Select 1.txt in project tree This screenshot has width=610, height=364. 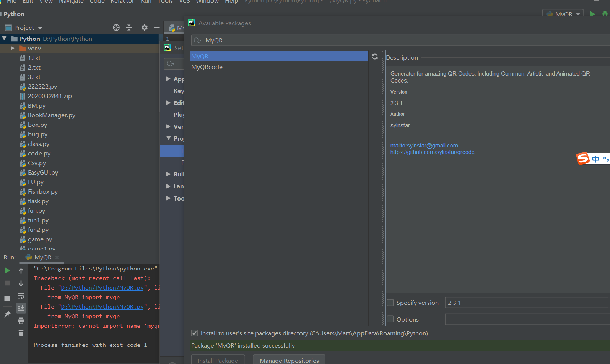click(34, 58)
